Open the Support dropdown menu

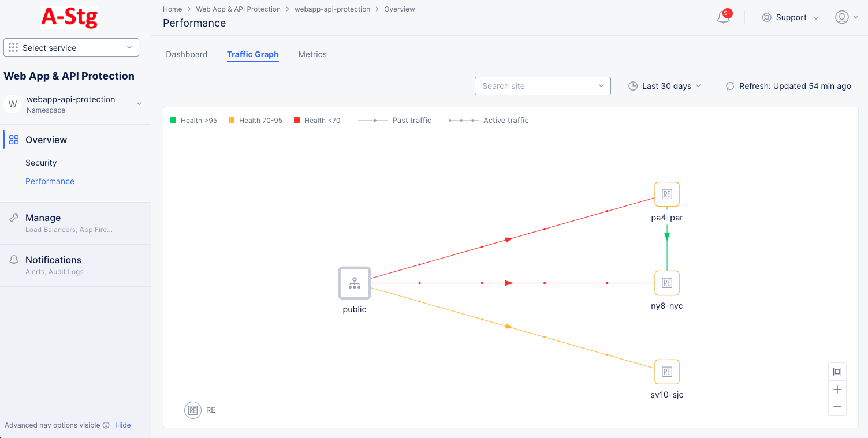[x=790, y=17]
